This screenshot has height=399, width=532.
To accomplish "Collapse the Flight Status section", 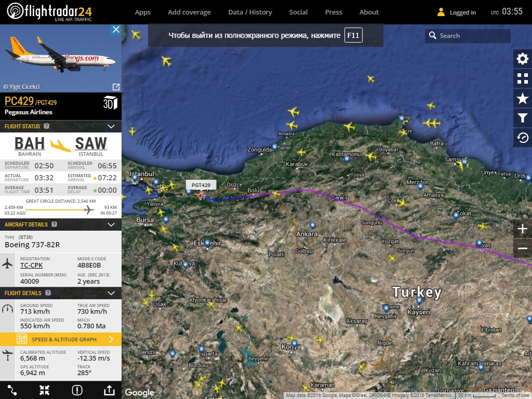I will pos(111,126).
